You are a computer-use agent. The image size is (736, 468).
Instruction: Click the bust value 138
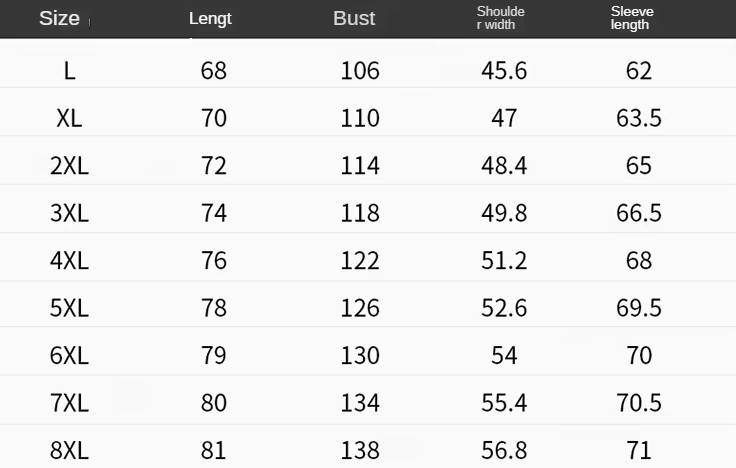(360, 451)
